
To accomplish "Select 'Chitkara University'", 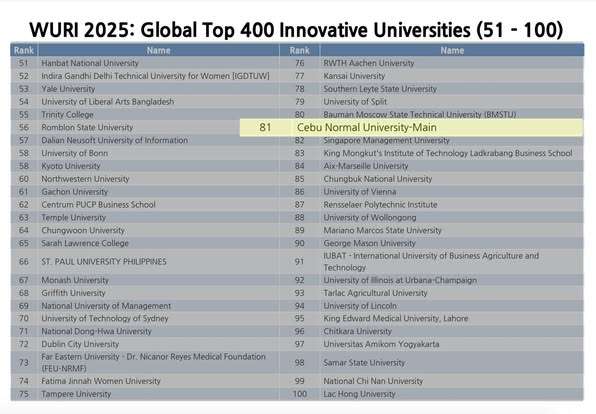I will [357, 332].
